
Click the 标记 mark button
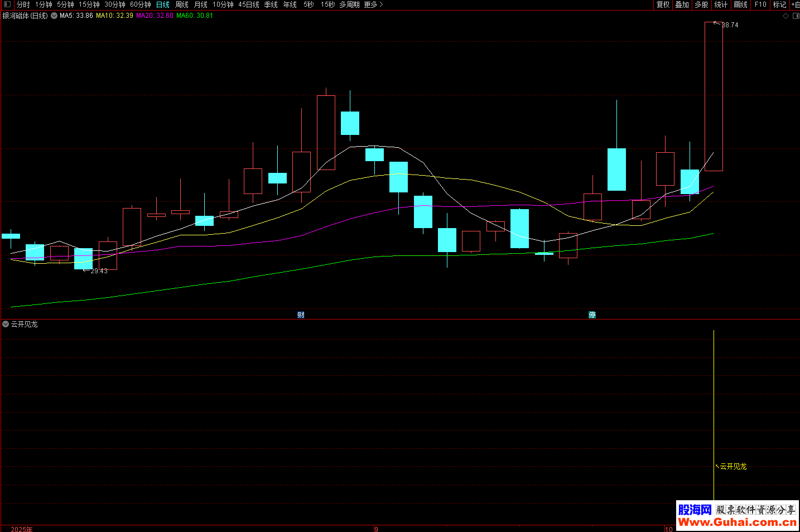(x=779, y=4)
